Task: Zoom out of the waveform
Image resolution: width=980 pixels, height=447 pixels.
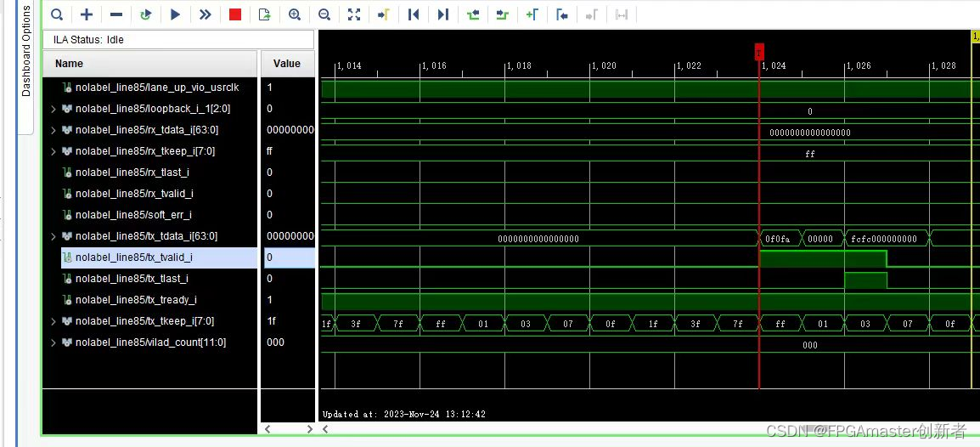Action: (x=324, y=14)
